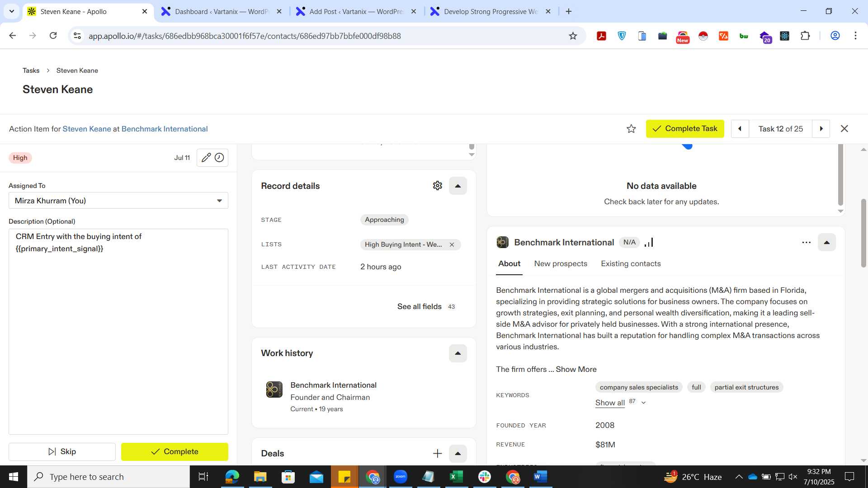Switch to About tab
Screen dimensions: 868x488
[x=509, y=264]
